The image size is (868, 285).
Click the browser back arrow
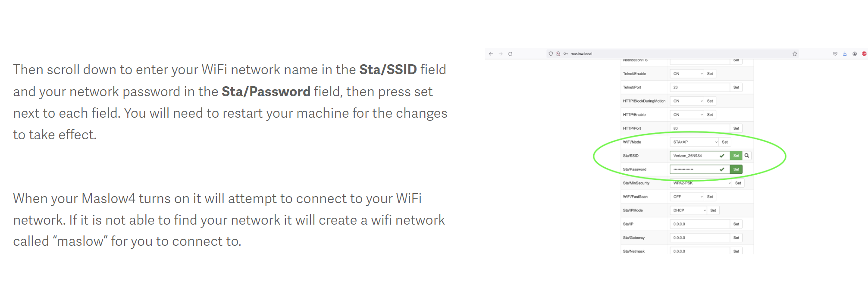[491, 54]
